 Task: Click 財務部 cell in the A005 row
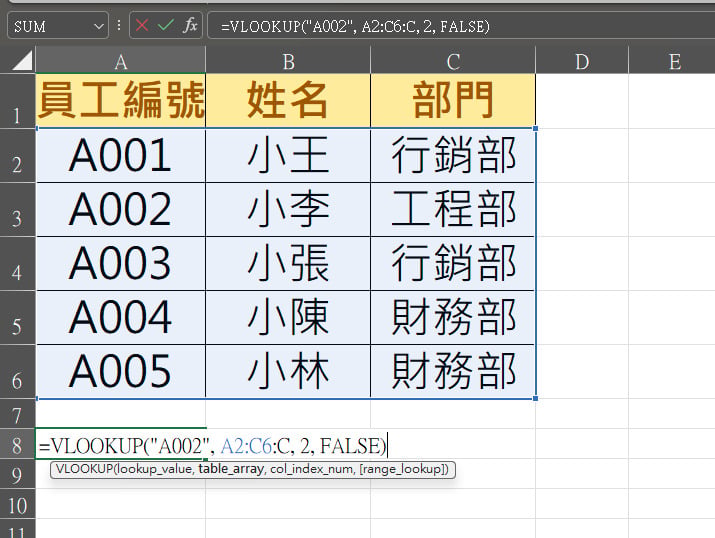coord(453,372)
